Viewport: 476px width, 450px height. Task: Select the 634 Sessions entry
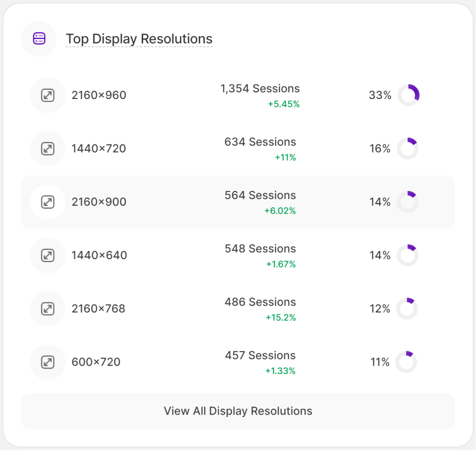(260, 142)
